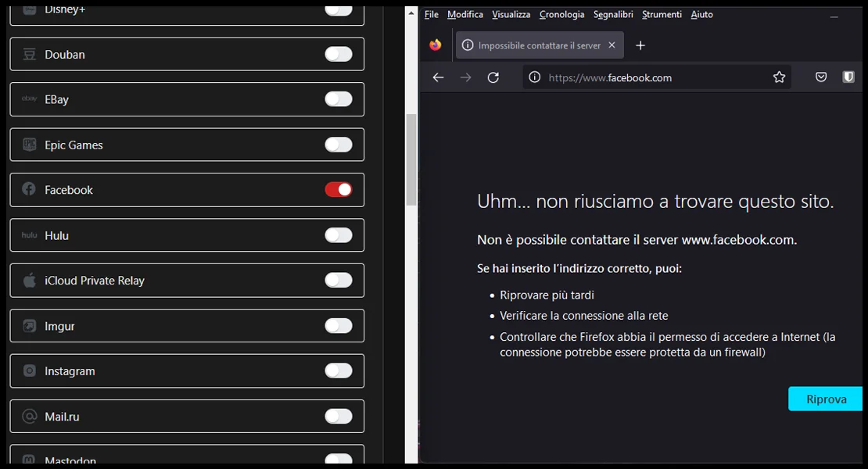The width and height of the screenshot is (868, 469).
Task: Click the reload page icon
Action: (x=493, y=77)
